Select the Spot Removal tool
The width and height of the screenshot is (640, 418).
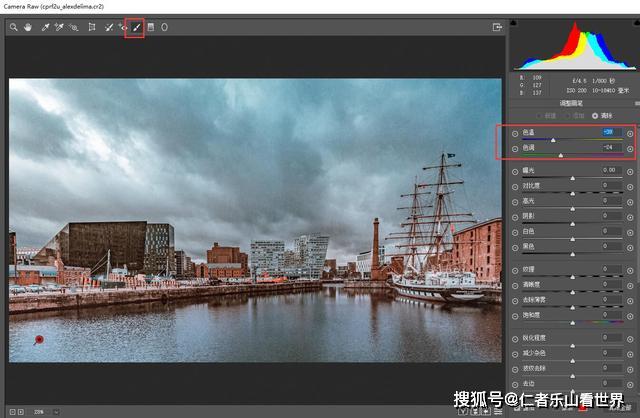(x=109, y=27)
